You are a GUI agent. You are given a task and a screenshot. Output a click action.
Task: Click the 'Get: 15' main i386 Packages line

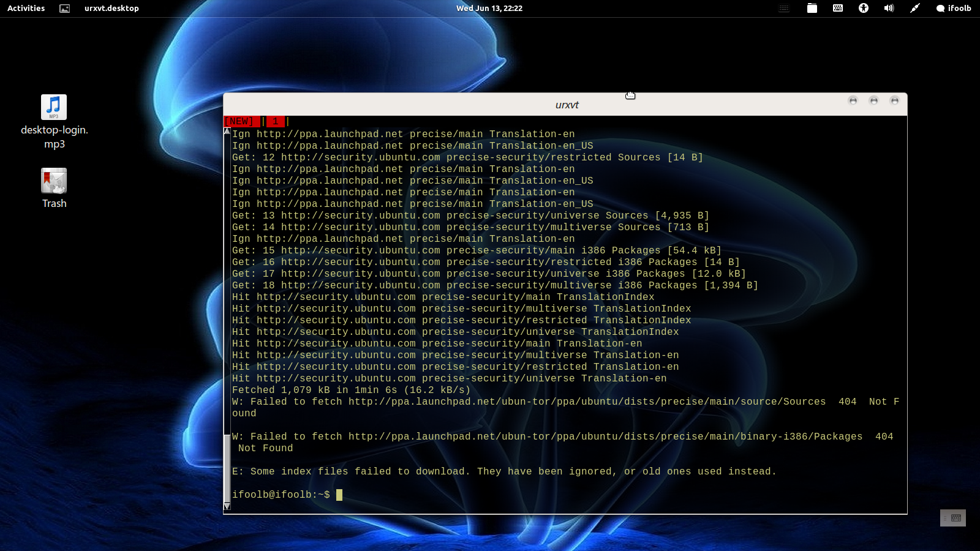[x=477, y=250]
